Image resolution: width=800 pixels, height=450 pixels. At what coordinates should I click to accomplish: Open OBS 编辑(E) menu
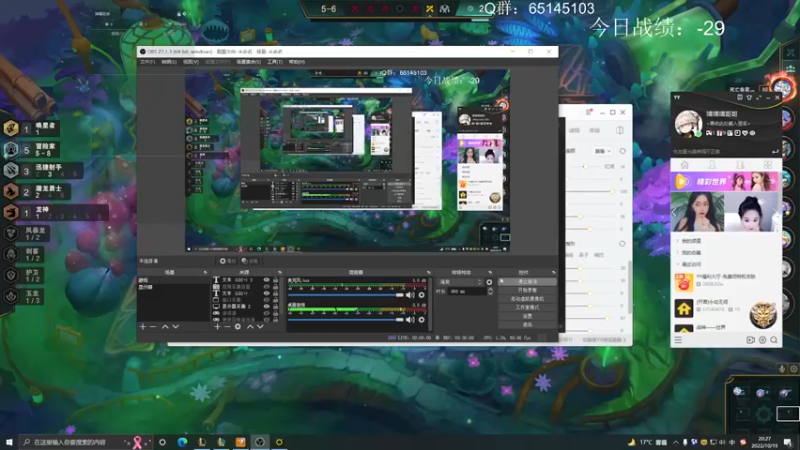(x=169, y=62)
